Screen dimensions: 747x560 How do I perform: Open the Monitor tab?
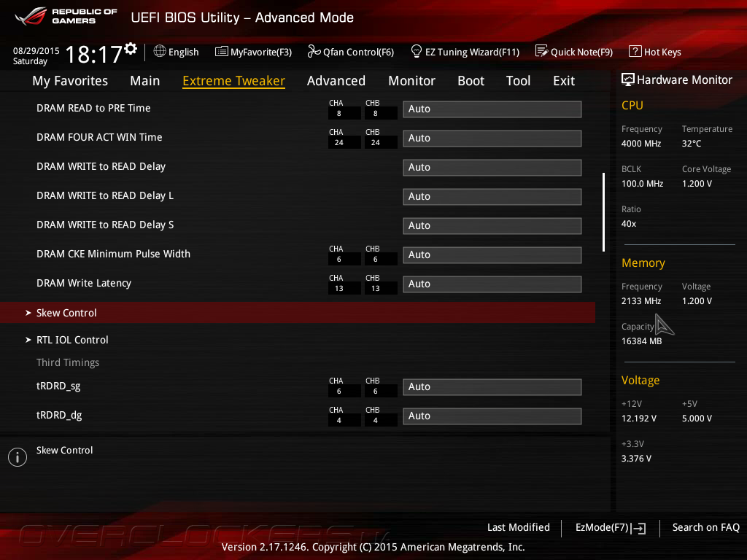(411, 81)
